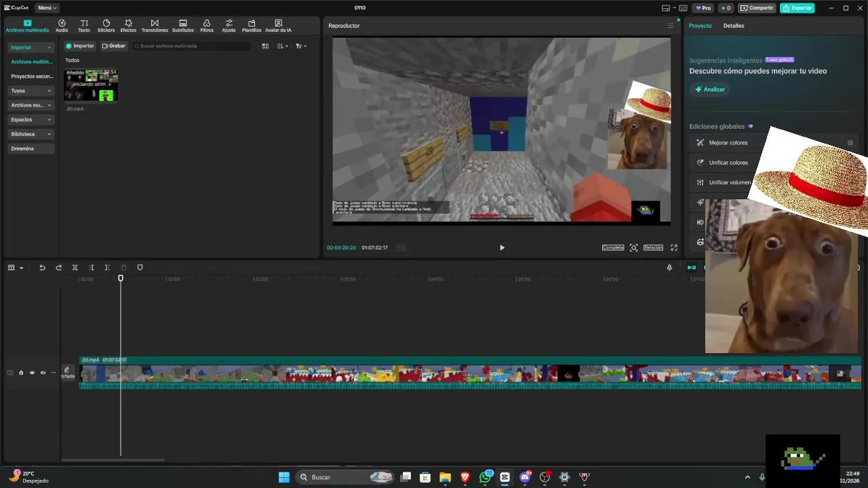Expand the Archivos mu... sidebar dropdown

click(x=31, y=105)
